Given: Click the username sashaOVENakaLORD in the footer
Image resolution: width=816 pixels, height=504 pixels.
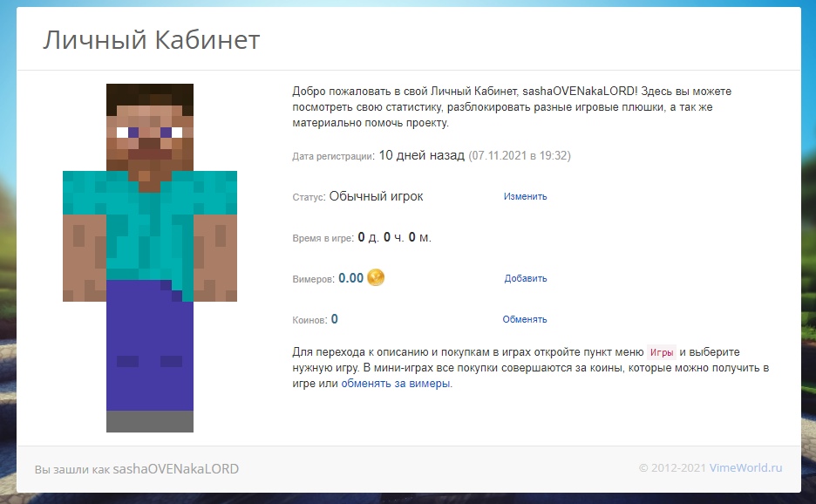Looking at the screenshot, I should tap(175, 469).
